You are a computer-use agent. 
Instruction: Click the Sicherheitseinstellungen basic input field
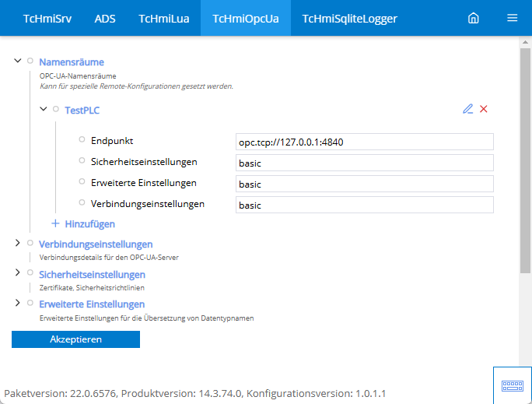click(365, 163)
